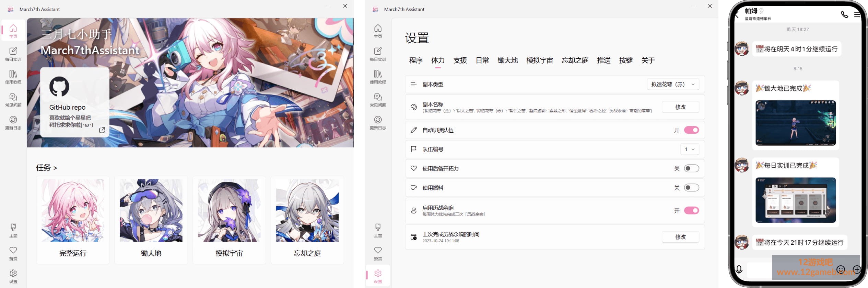The image size is (868, 288).
Task: Open the screenshot under 每日实训已完成 message
Action: [796, 200]
